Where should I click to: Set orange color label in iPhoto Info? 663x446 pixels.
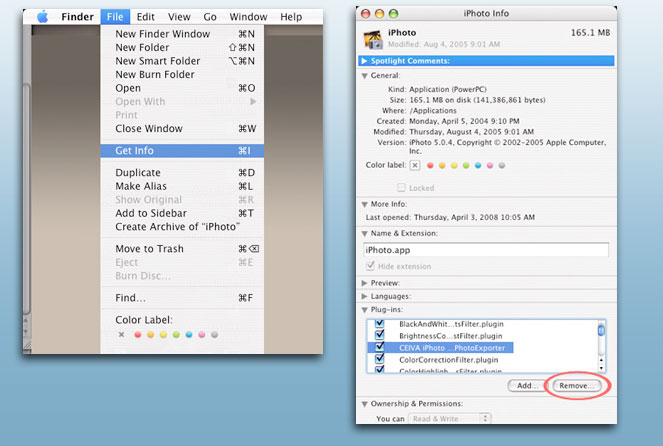[442, 165]
